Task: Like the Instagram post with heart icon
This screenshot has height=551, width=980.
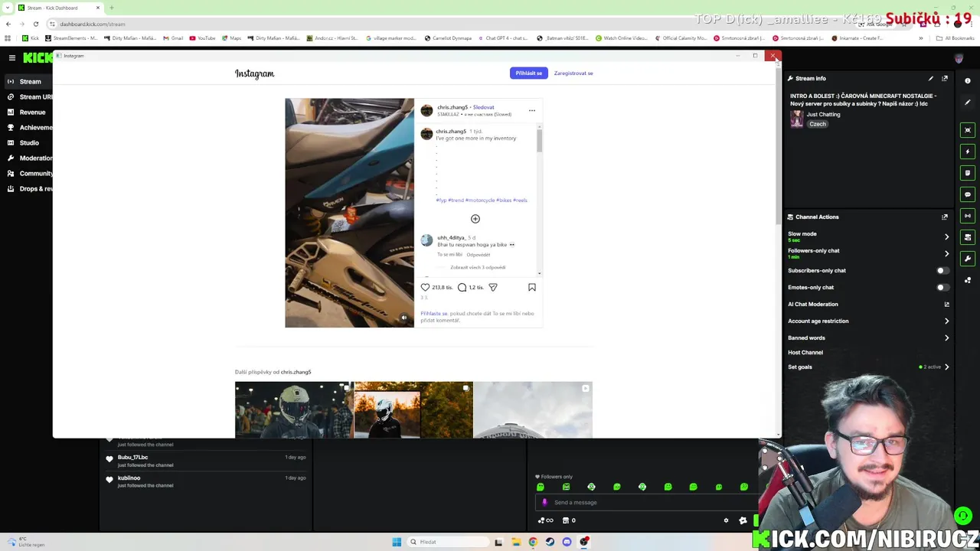Action: pyautogui.click(x=425, y=287)
